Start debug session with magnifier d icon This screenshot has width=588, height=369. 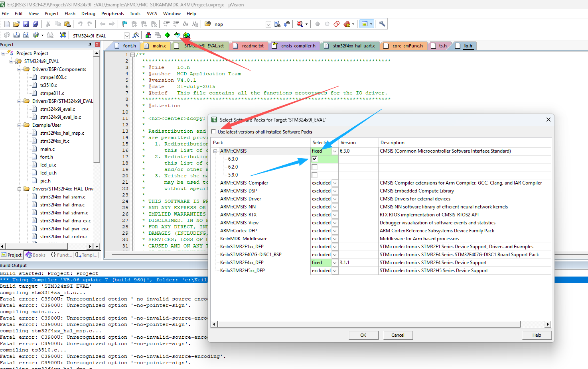(300, 24)
